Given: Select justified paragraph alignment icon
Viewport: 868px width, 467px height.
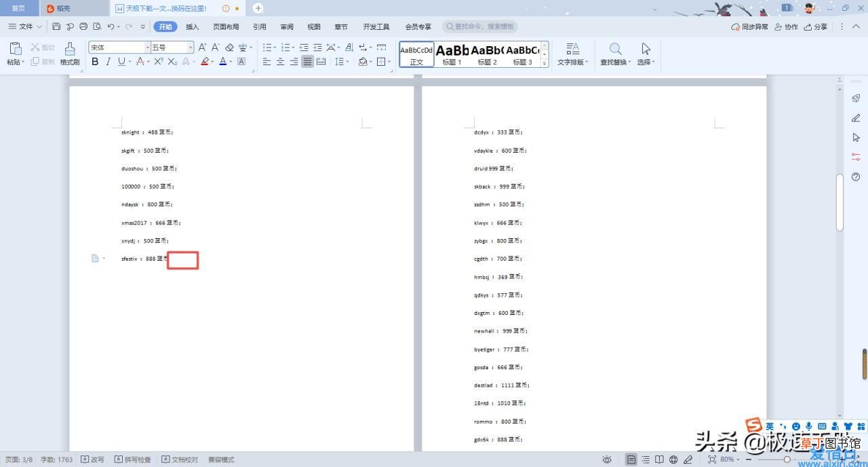Looking at the screenshot, I should [307, 62].
